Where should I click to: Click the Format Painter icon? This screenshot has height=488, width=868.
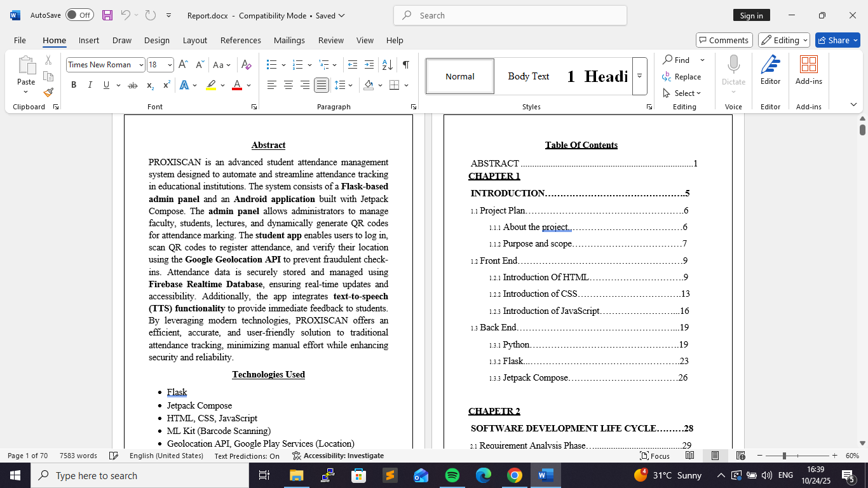48,92
